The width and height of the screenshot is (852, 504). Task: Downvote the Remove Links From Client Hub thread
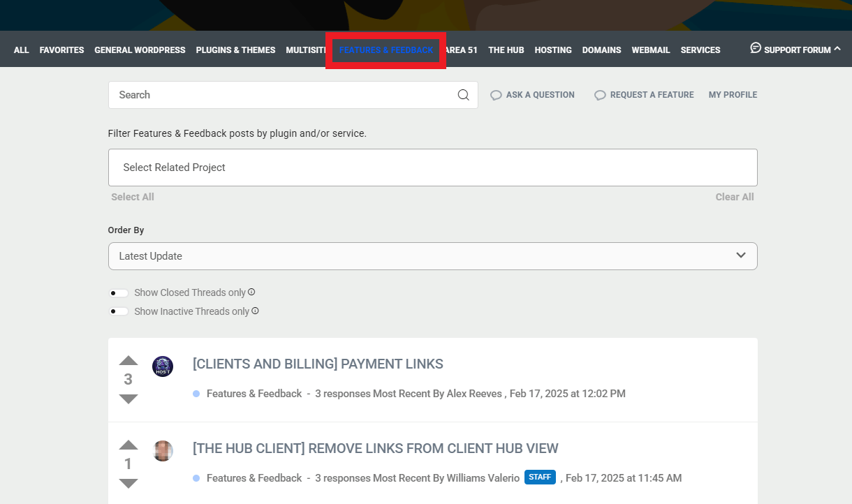(x=128, y=483)
